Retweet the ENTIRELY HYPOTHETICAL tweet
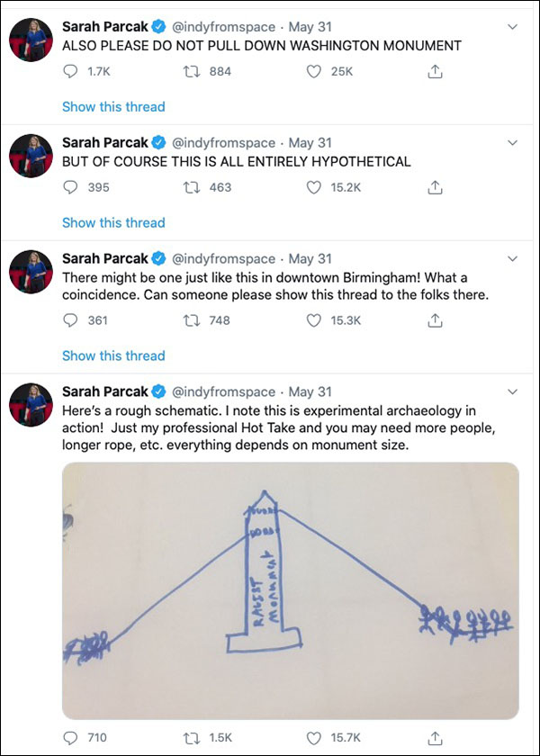 pos(192,188)
